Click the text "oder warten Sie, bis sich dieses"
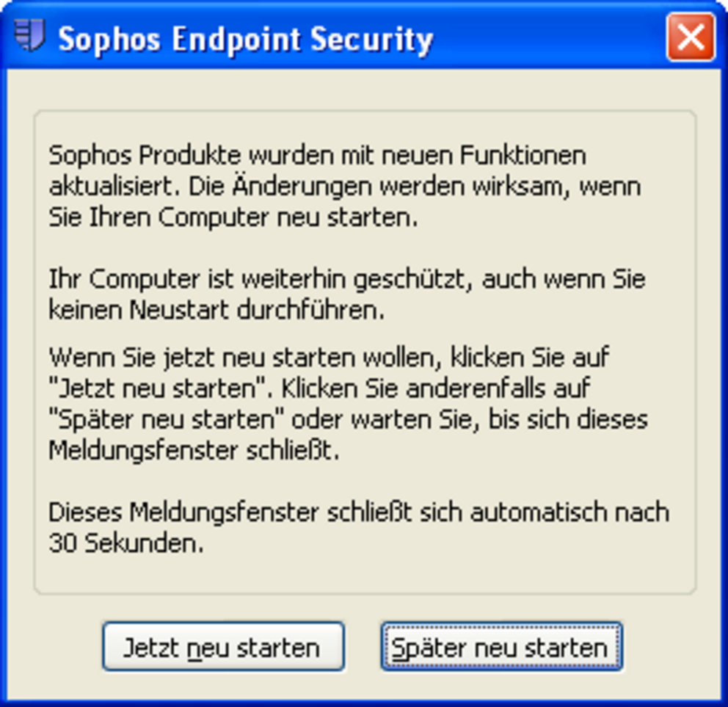The width and height of the screenshot is (728, 707). point(470,420)
